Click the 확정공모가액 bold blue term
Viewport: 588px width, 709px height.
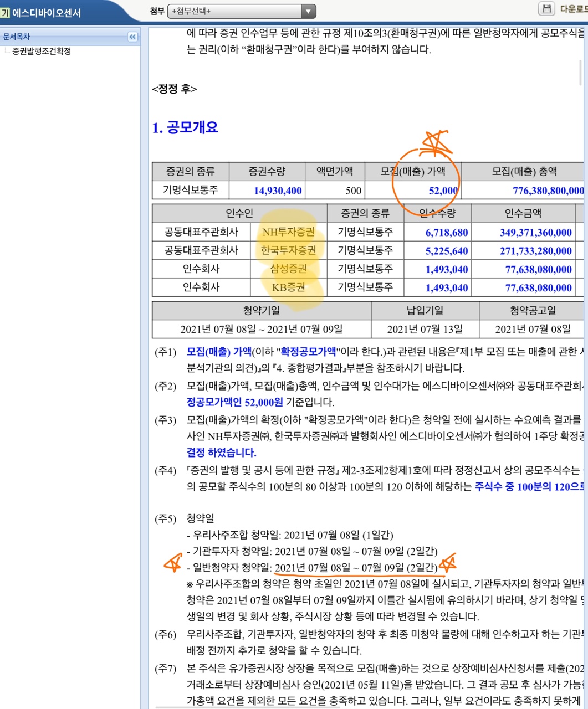coord(308,352)
